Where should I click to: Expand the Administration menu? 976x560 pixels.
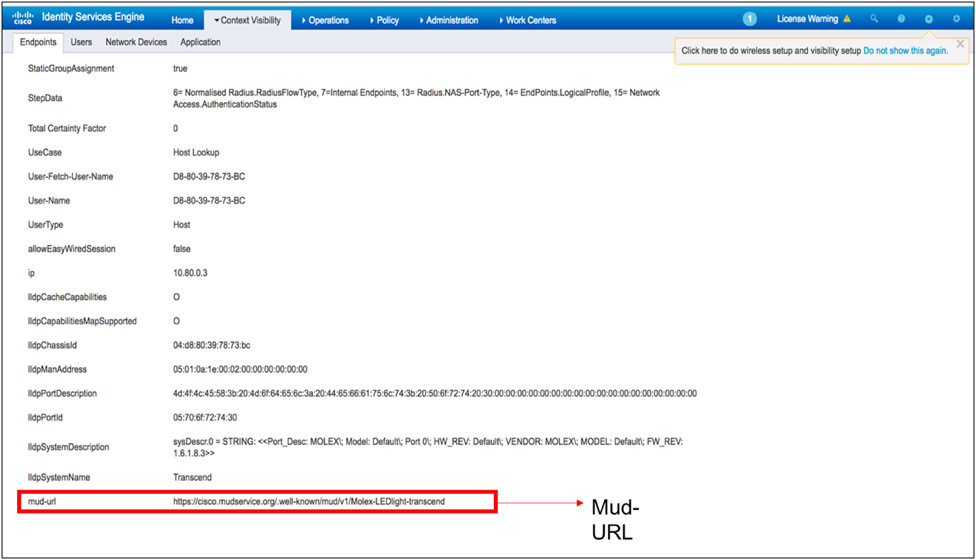(449, 20)
